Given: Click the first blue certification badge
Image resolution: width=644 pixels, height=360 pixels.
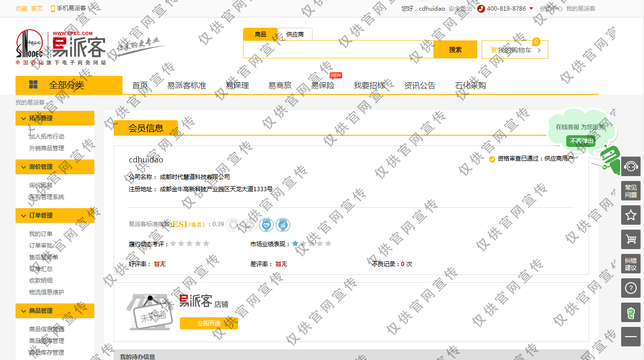Looking at the screenshot, I should [x=266, y=225].
